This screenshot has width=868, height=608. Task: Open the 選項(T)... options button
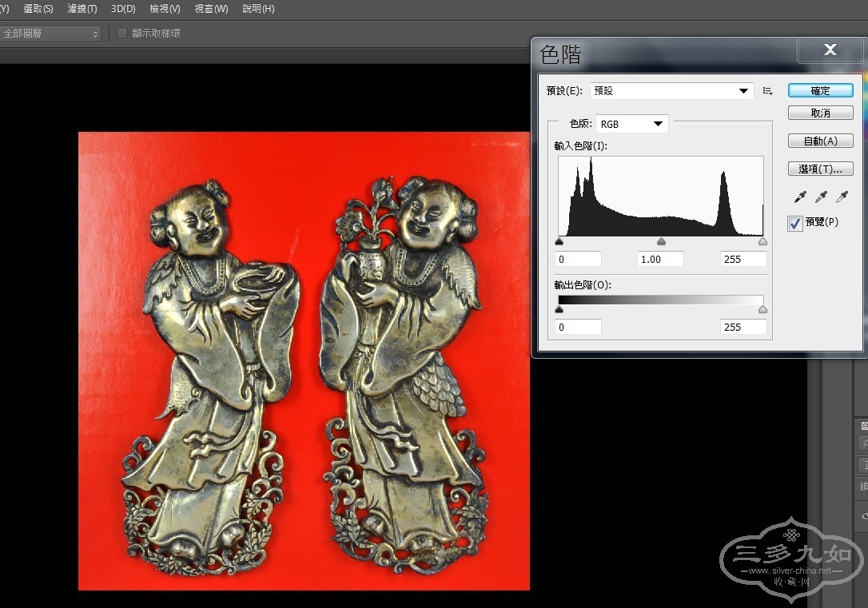tap(820, 169)
